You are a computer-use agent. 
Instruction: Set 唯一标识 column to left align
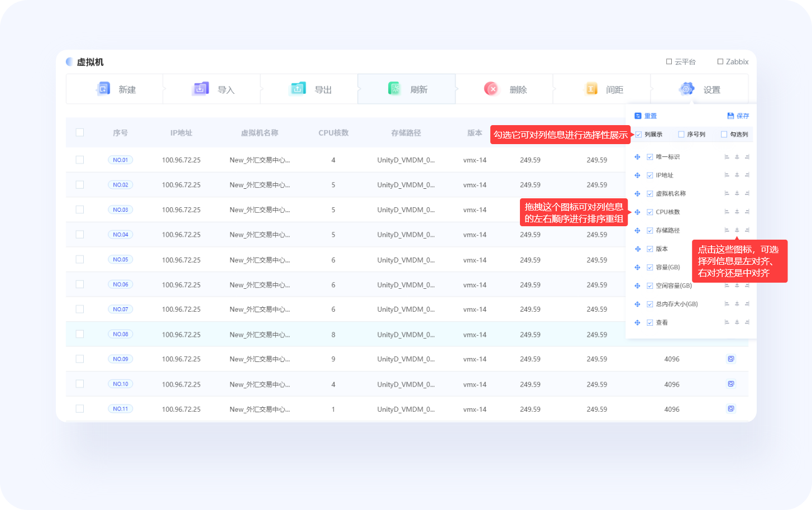[727, 157]
